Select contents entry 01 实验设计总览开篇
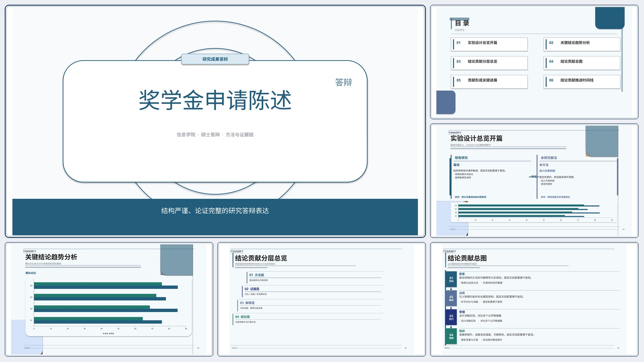This screenshot has height=362, width=644. click(489, 44)
